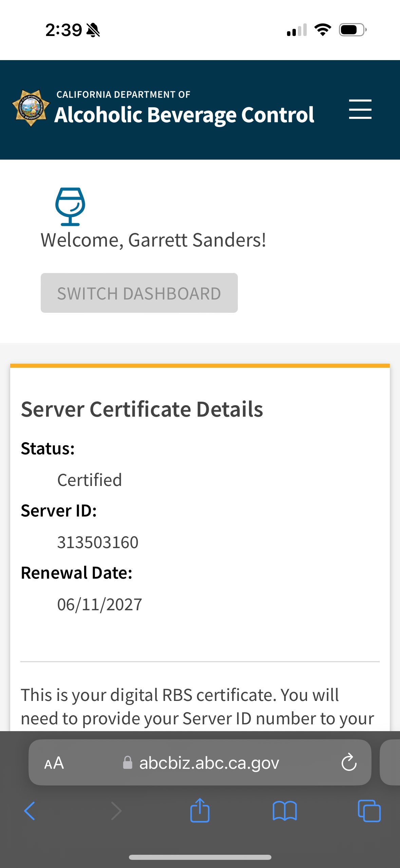Open the hamburger navigation menu

click(360, 109)
